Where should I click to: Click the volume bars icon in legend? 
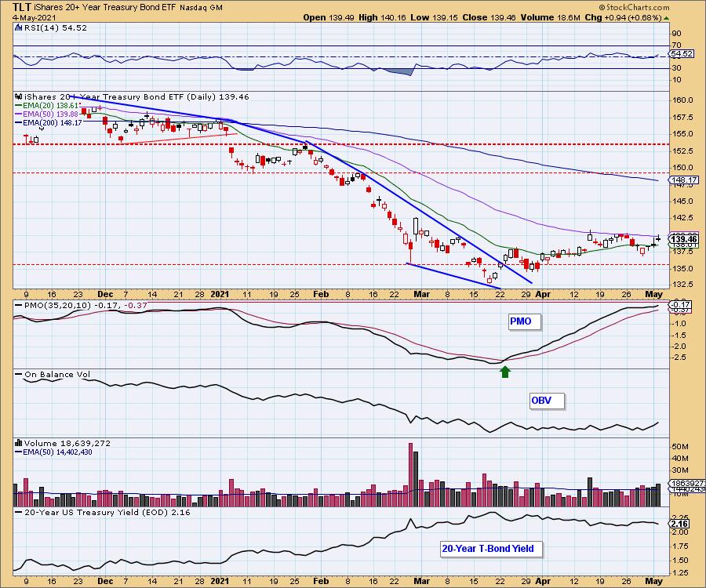(19, 443)
